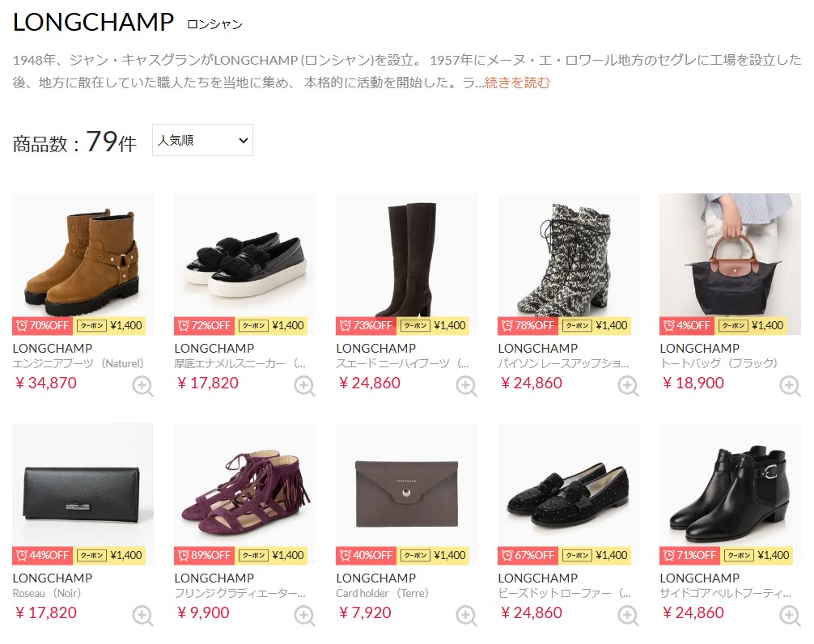Click product name サイドゴアベルトブーティ
Viewport: 814px width, 644px height.
[725, 593]
